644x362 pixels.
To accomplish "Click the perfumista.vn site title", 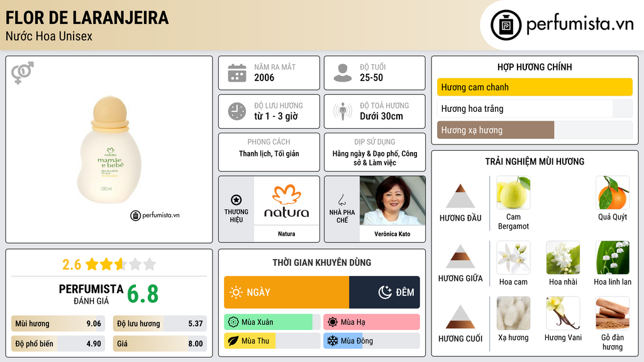I will [x=580, y=24].
